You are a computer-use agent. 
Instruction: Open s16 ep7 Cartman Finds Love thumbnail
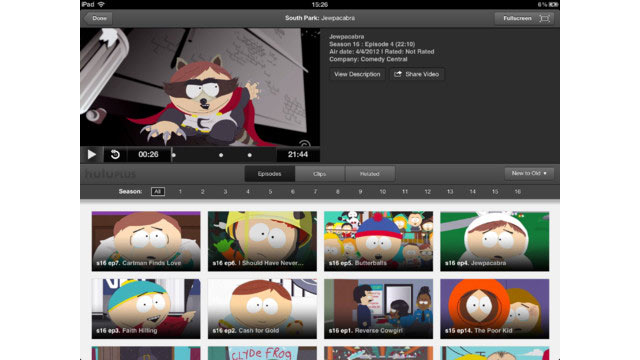pos(146,241)
